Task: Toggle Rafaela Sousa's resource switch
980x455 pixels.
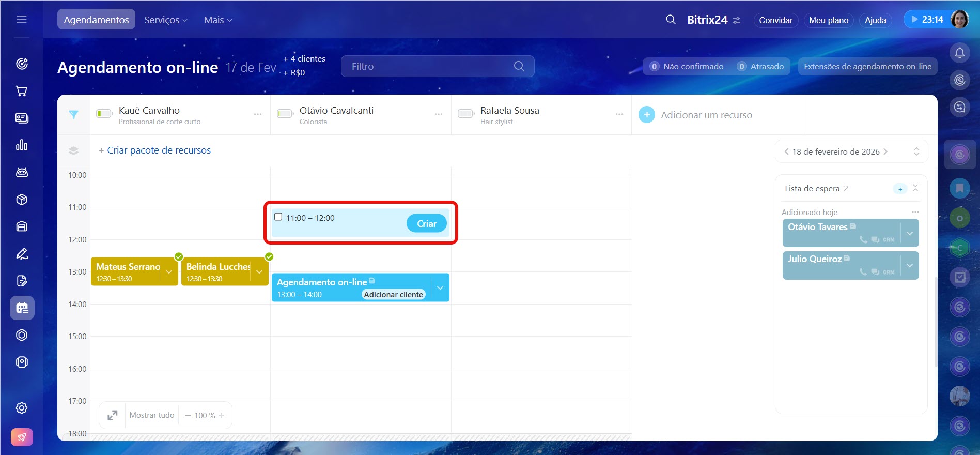Action: [x=465, y=114]
